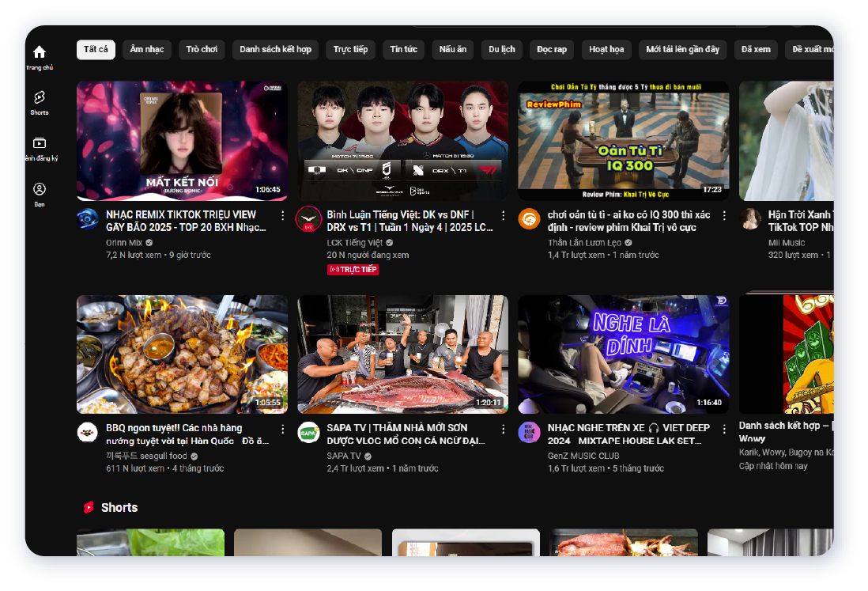Open subscriptions (Kênh đăng ký) icon
Screen dimensions: 868x591
point(40,143)
